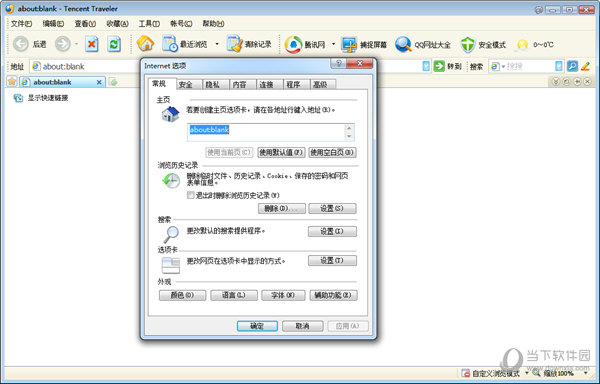Open the Edit (编辑) menu
The image size is (600, 384).
53,24
